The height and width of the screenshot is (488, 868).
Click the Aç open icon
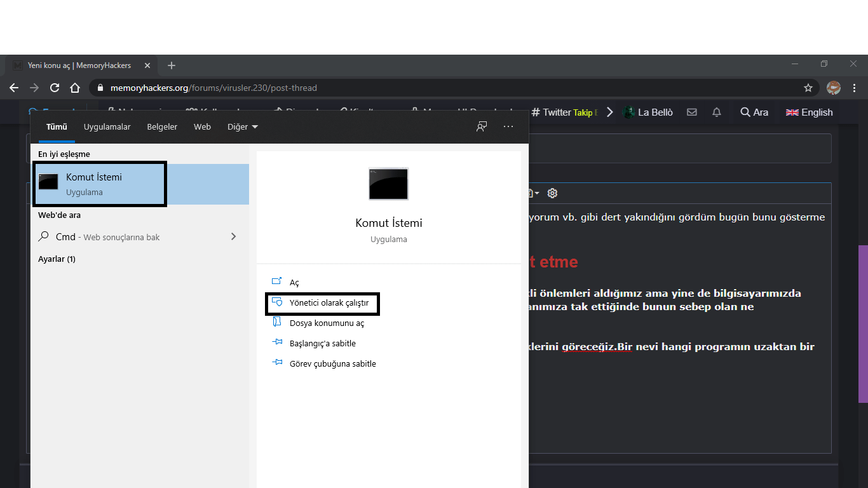click(x=276, y=281)
